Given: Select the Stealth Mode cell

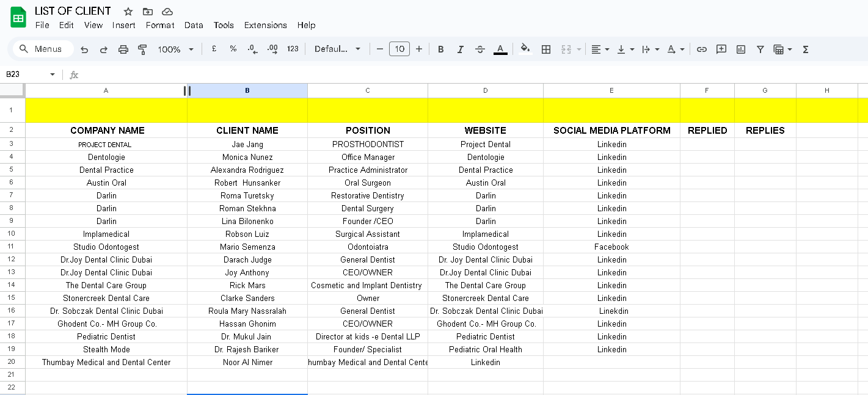Looking at the screenshot, I should click(106, 349).
